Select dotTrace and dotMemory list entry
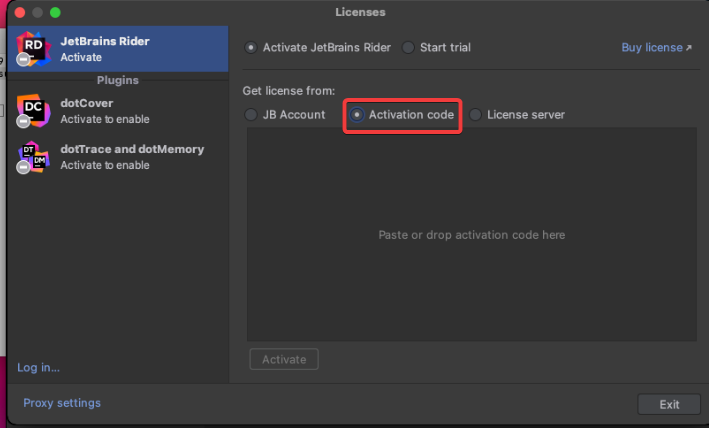The width and height of the screenshot is (709, 428). pyautogui.click(x=118, y=157)
